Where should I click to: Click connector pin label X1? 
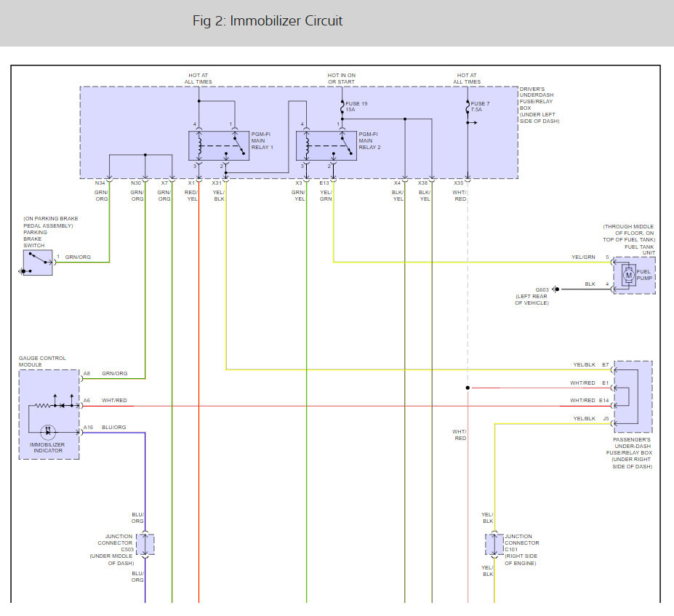tap(191, 183)
